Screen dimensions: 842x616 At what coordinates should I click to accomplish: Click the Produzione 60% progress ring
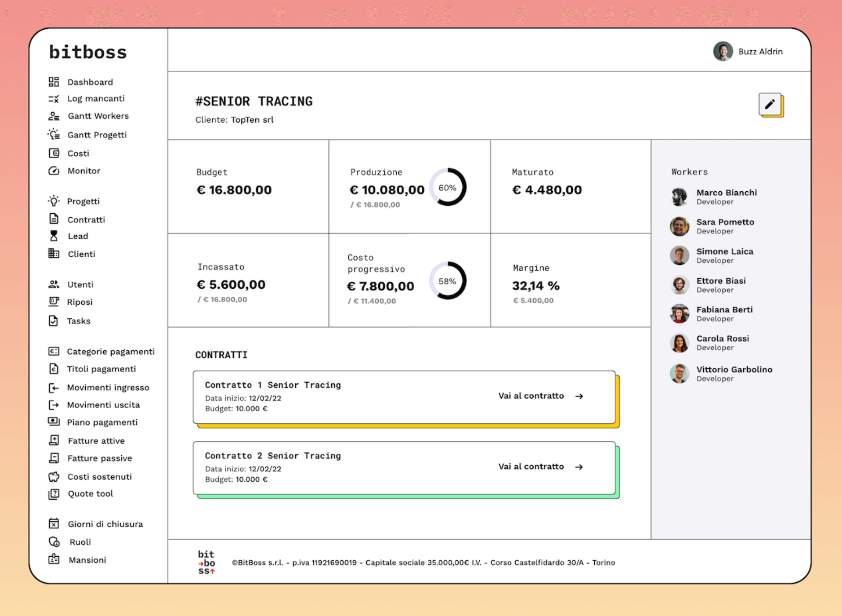(x=447, y=187)
